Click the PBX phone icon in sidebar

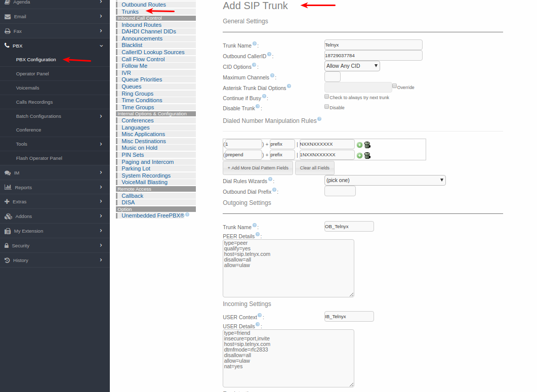[7, 46]
